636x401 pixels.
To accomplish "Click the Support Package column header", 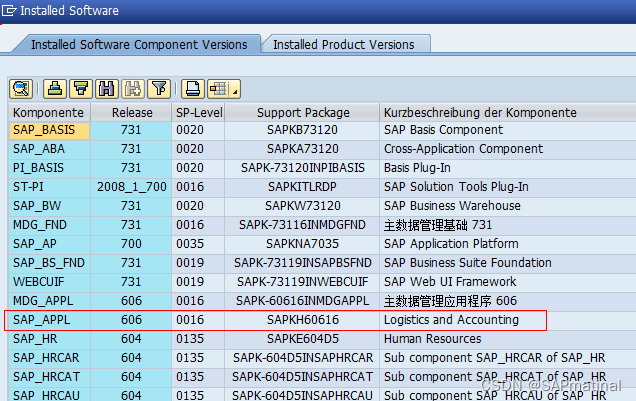I will [x=303, y=112].
